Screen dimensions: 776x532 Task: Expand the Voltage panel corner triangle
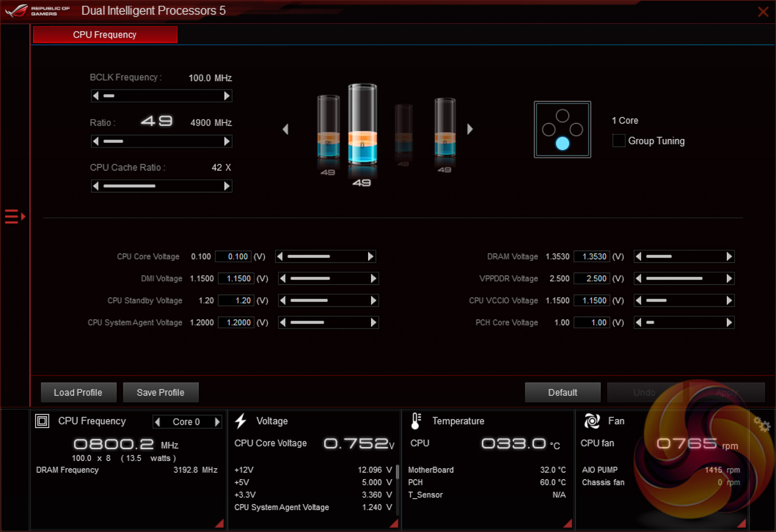pos(394,523)
